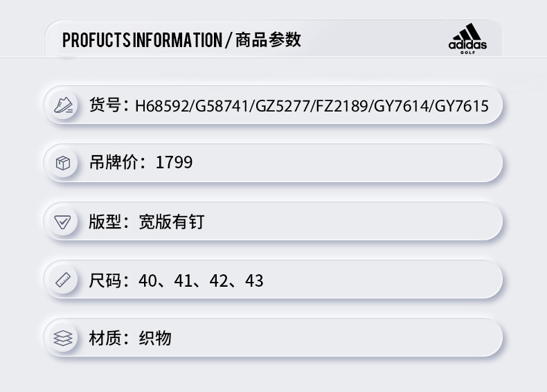Click the 商品参数 header title

click(268, 39)
